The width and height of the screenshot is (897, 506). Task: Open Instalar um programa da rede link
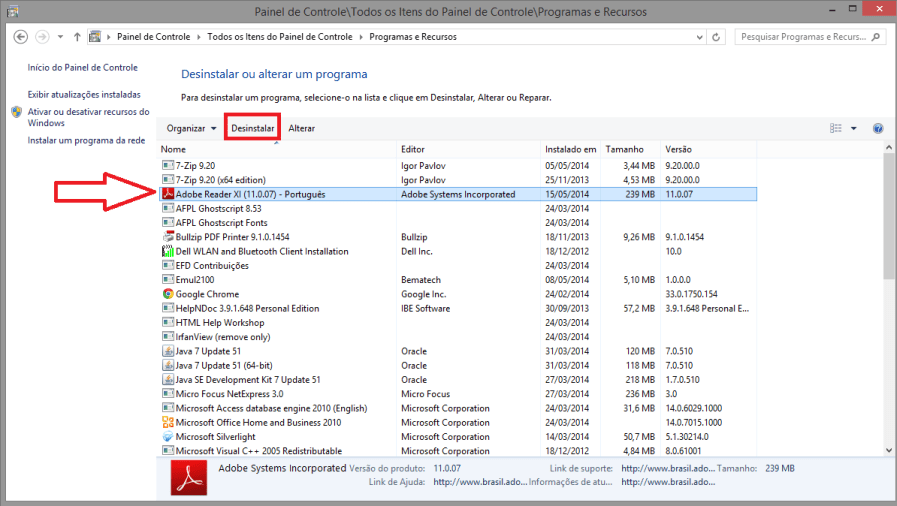pos(86,140)
